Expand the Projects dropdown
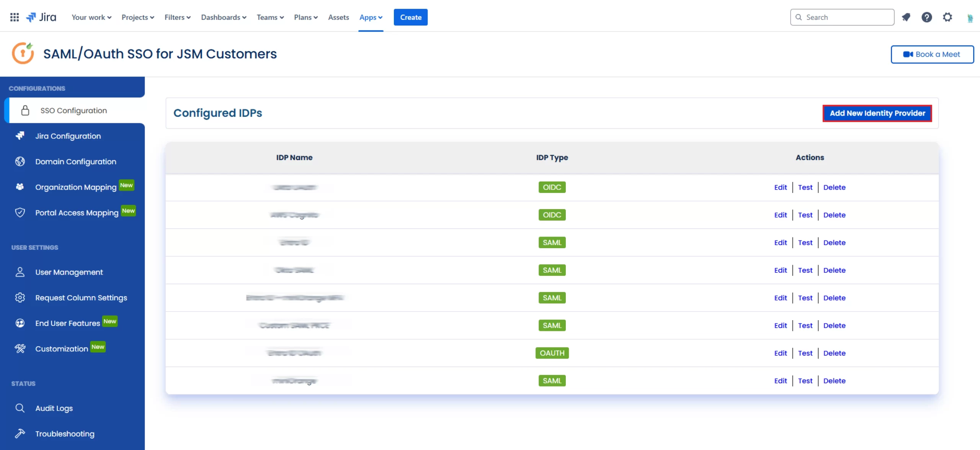 point(138,17)
